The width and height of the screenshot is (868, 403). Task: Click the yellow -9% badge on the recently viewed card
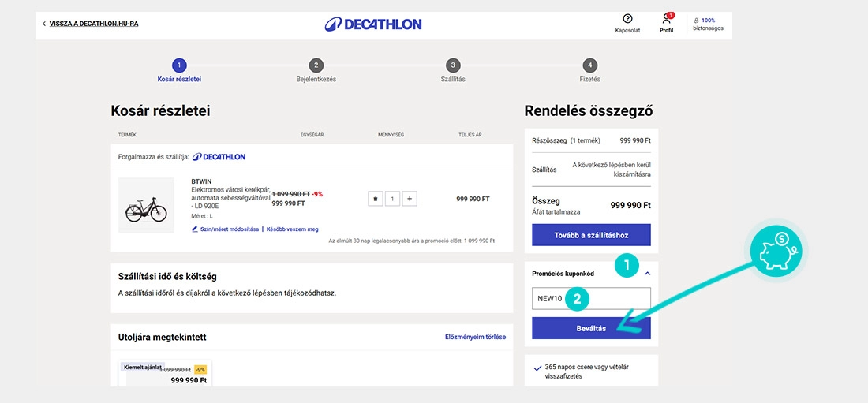200,369
